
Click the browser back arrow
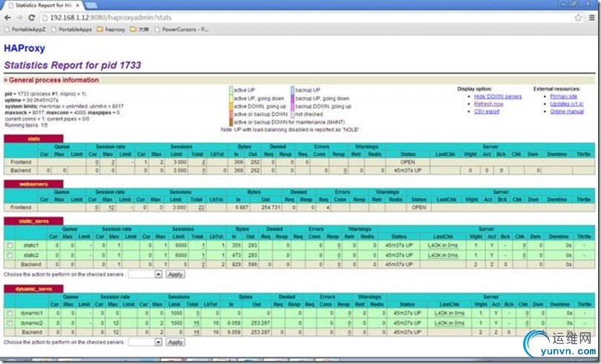pos(8,17)
